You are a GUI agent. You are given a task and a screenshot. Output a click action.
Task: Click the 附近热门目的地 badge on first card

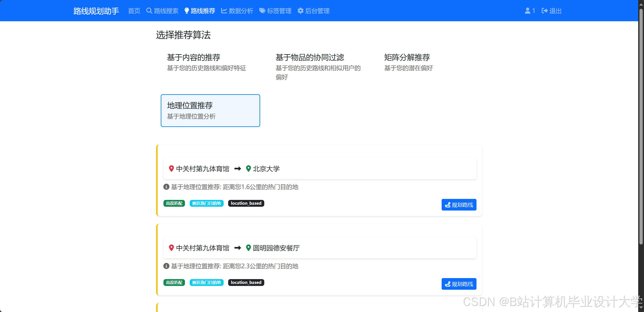[x=206, y=203]
